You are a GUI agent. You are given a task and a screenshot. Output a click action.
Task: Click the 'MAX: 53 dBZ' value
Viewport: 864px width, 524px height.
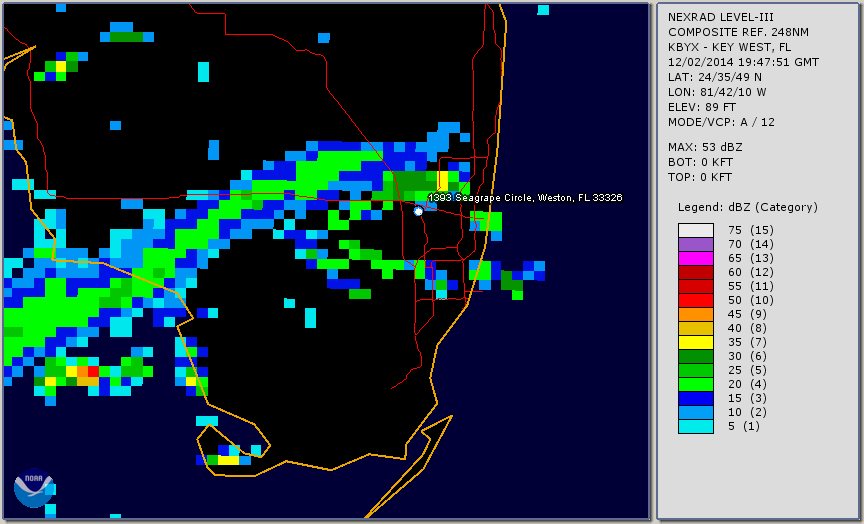[705, 147]
